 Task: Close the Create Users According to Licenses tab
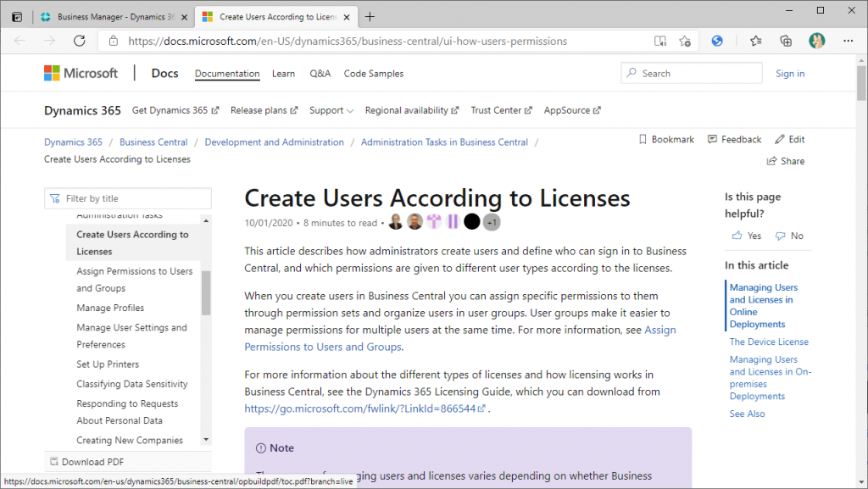tap(347, 17)
